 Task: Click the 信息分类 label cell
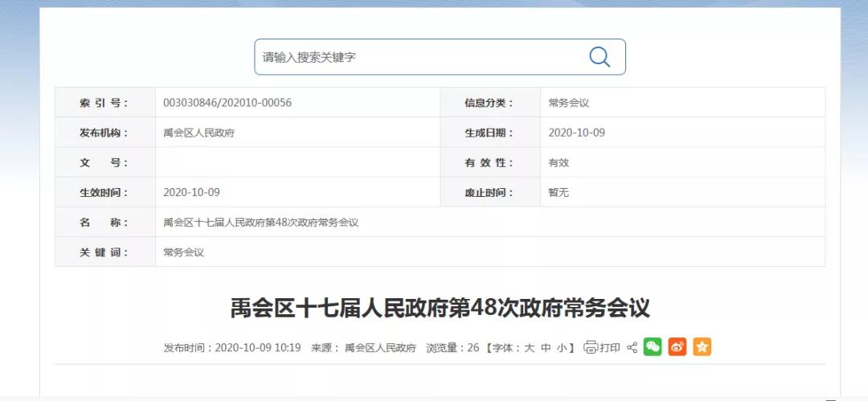pyautogui.click(x=490, y=103)
